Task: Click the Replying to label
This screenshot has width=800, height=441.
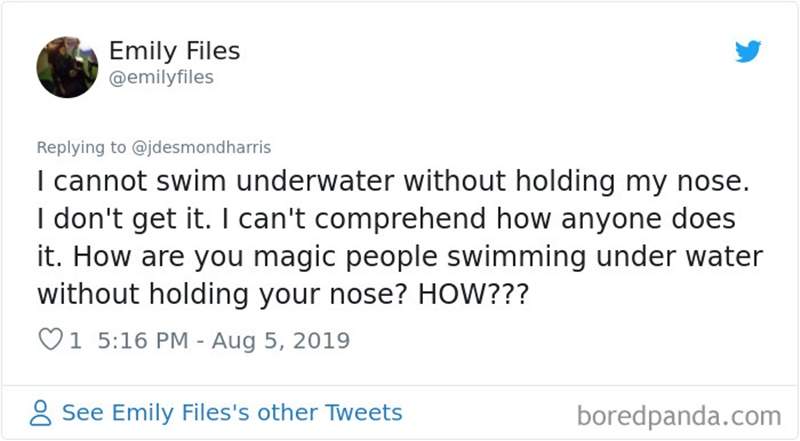Action: [x=82, y=147]
